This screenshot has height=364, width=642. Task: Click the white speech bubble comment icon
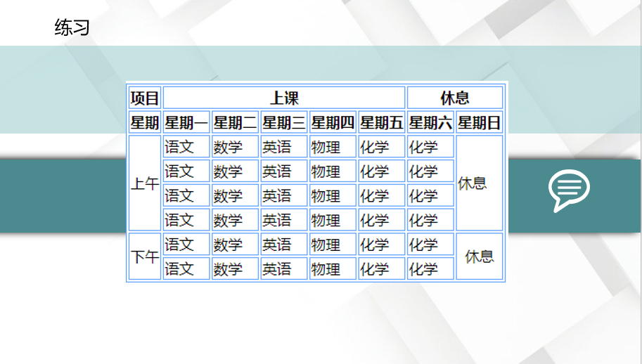(569, 190)
